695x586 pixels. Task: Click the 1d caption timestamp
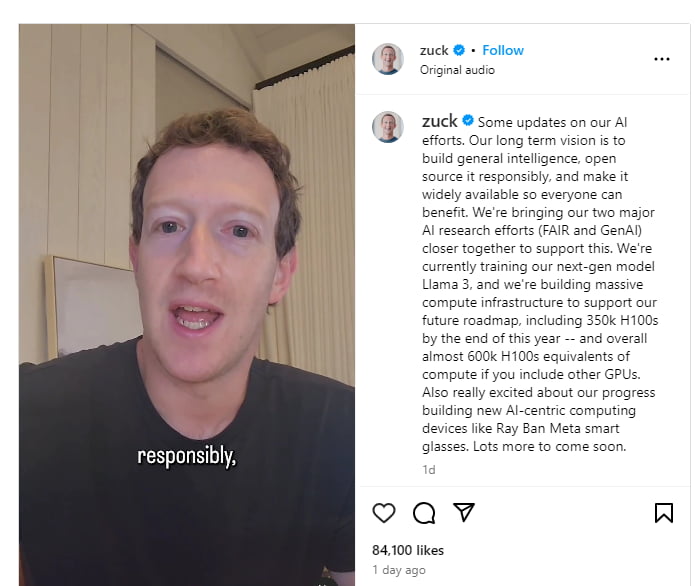point(429,470)
